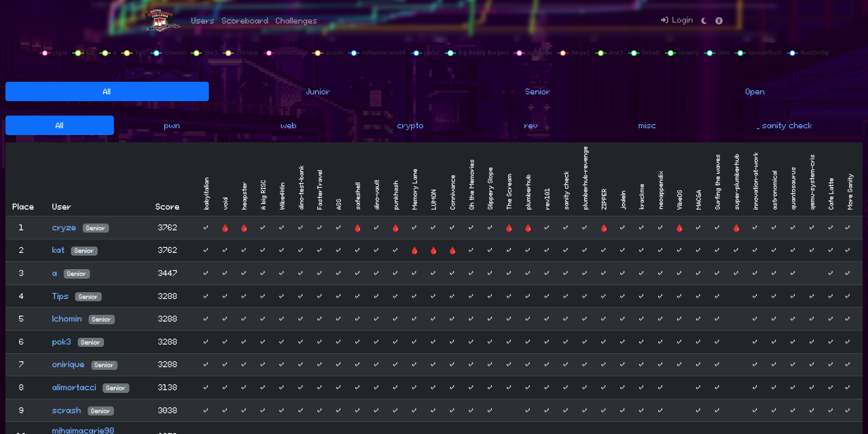Click the scrash legend color marker
Viewport: 868px width, 434px height.
coord(318,53)
